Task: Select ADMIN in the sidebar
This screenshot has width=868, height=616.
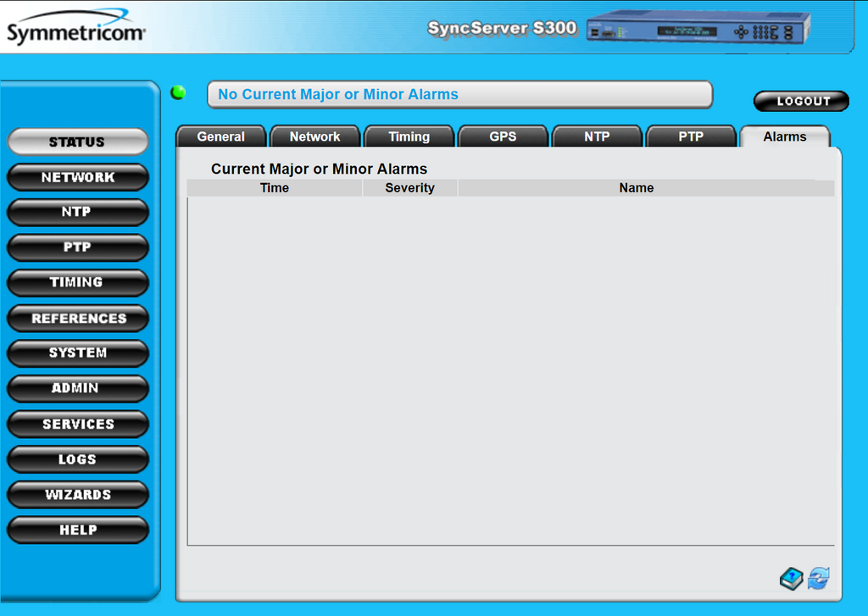Action: click(x=78, y=388)
